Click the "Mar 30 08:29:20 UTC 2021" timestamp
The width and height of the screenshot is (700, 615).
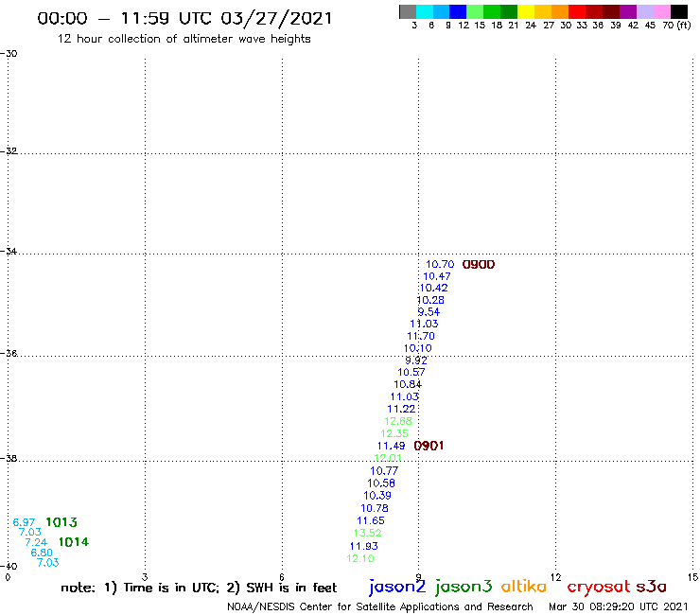[x=619, y=606]
